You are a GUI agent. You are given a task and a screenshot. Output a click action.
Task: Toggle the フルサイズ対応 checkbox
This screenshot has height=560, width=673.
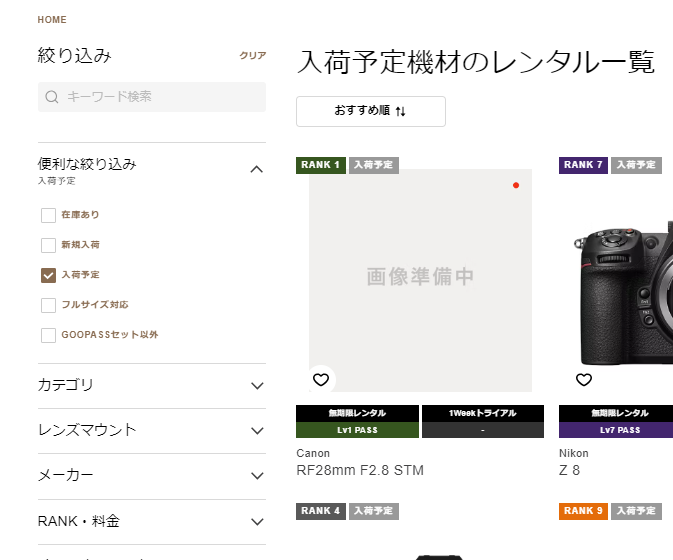coord(48,305)
